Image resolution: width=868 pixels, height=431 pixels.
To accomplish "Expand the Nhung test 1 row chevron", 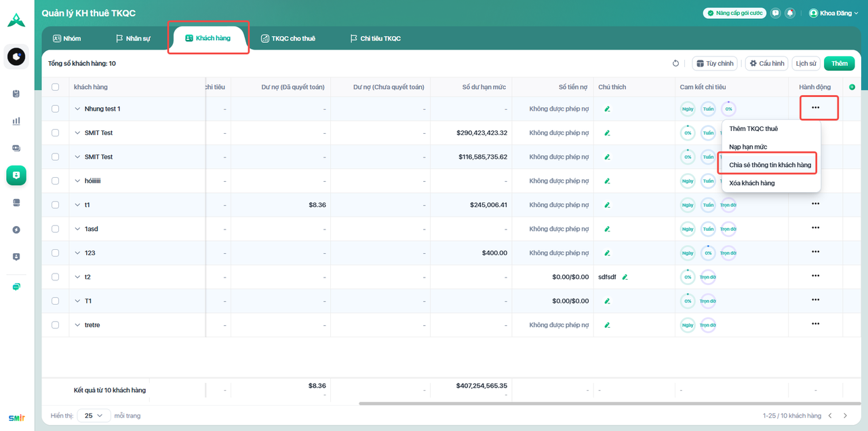I will point(77,109).
